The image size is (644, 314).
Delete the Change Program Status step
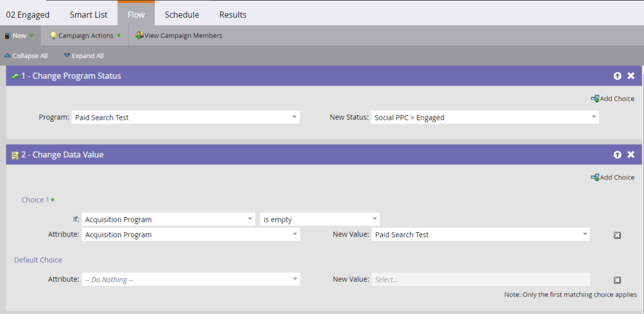(631, 76)
